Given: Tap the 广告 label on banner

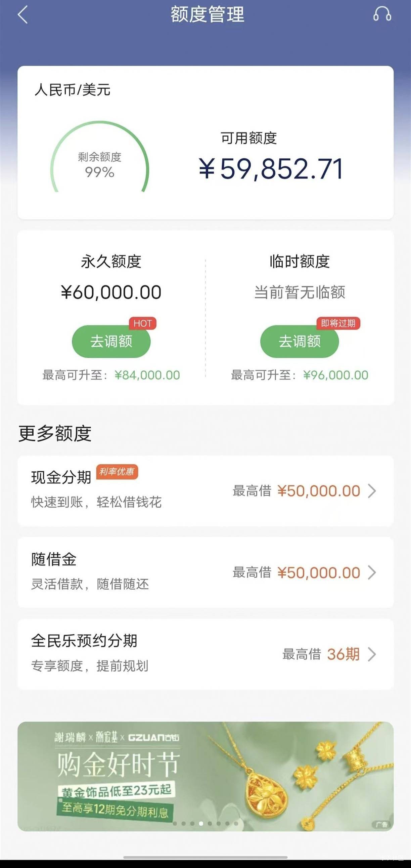Looking at the screenshot, I should pyautogui.click(x=382, y=825).
